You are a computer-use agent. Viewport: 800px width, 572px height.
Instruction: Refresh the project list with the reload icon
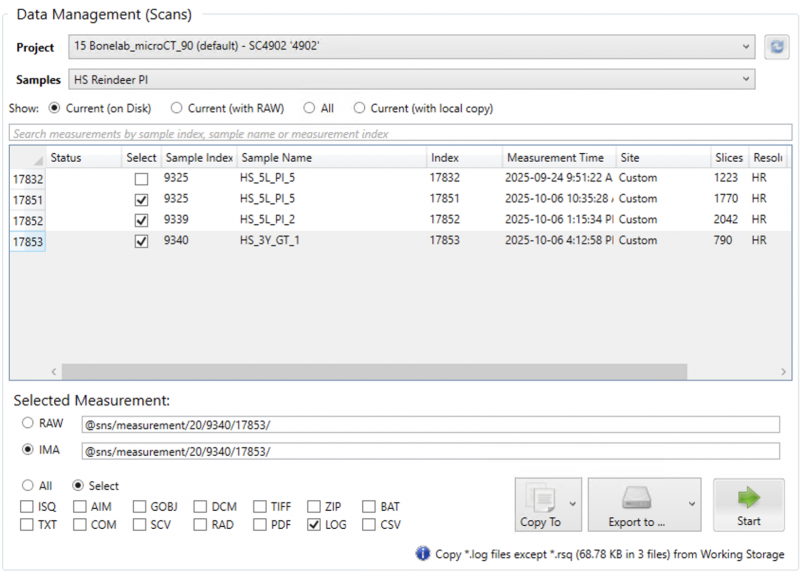[x=777, y=47]
